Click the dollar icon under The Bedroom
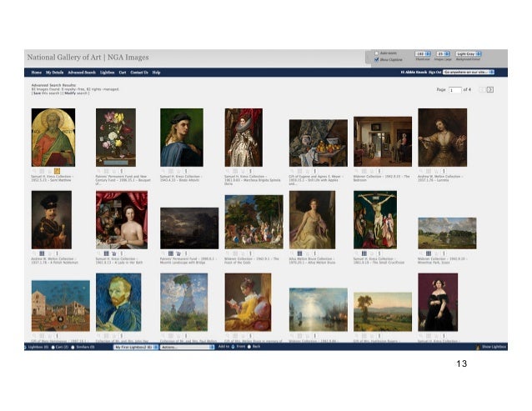This screenshot has width=532, height=411. pyautogui.click(x=379, y=171)
